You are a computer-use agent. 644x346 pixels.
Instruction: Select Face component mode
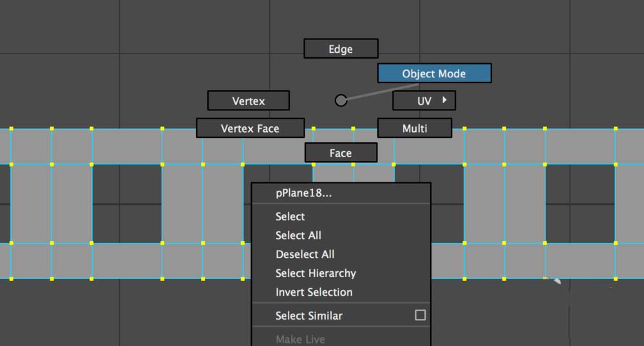pos(341,153)
